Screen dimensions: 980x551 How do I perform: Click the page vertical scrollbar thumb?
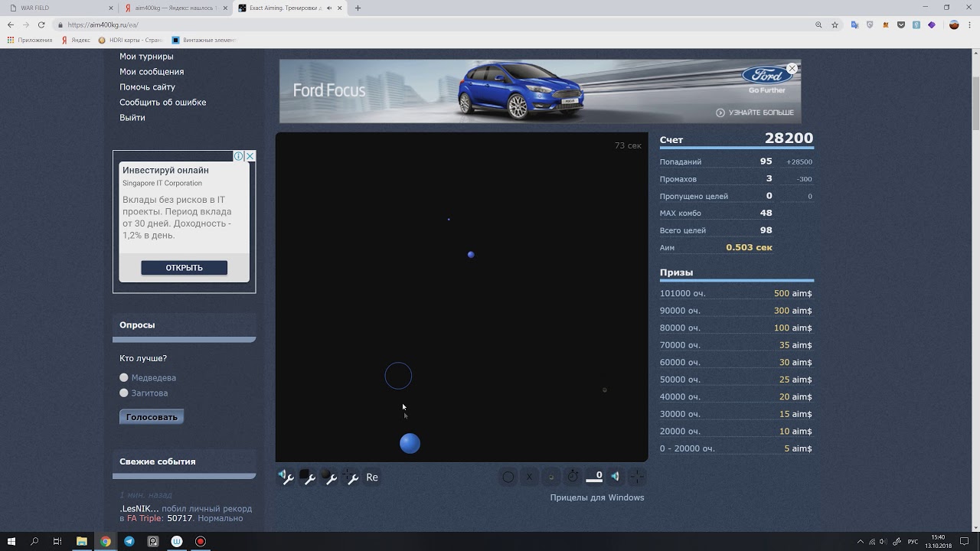(x=975, y=103)
